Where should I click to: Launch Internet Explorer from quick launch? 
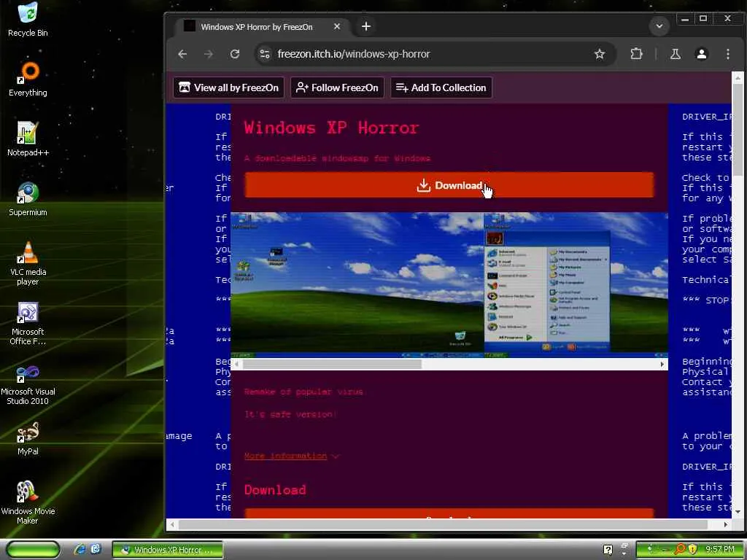pyautogui.click(x=79, y=550)
